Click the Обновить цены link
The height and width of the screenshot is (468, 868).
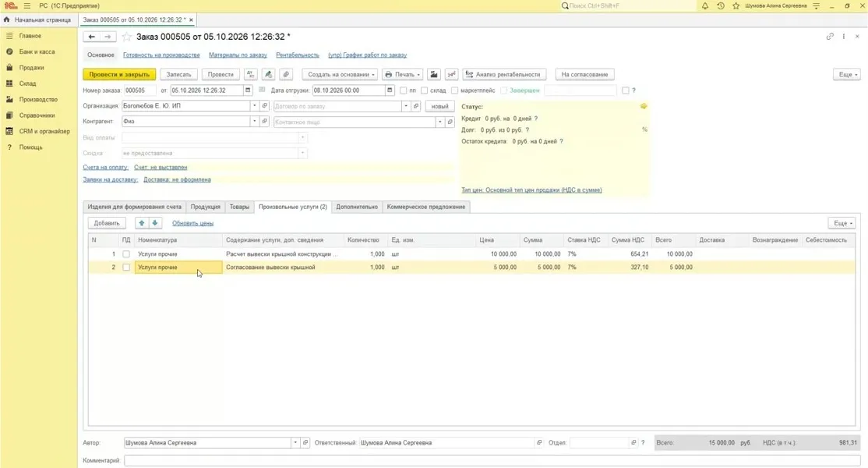tap(192, 223)
